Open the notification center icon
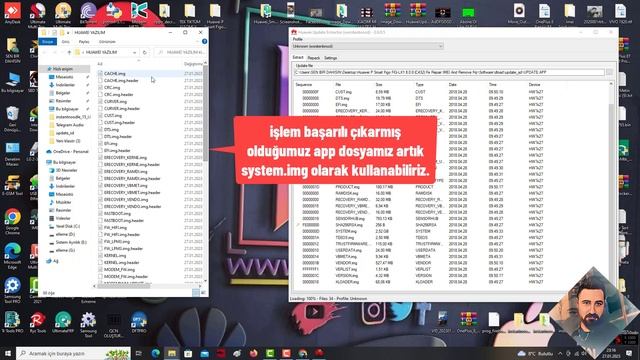 [629, 353]
